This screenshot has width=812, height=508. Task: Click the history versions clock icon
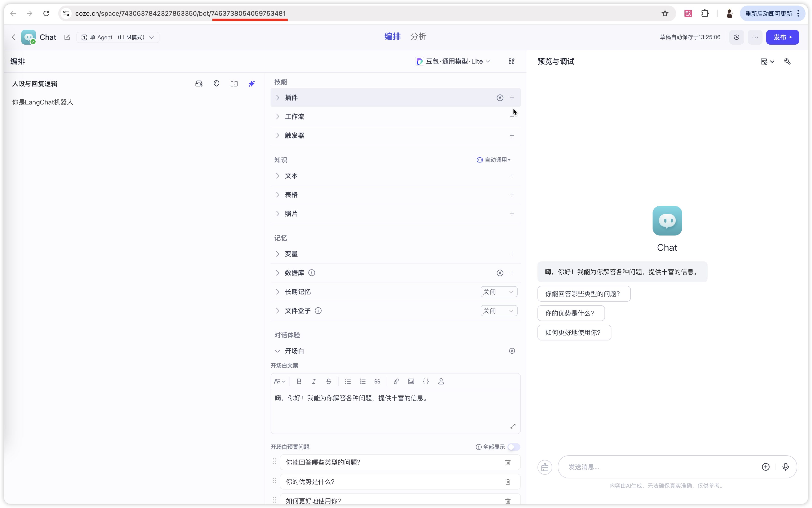pos(736,37)
